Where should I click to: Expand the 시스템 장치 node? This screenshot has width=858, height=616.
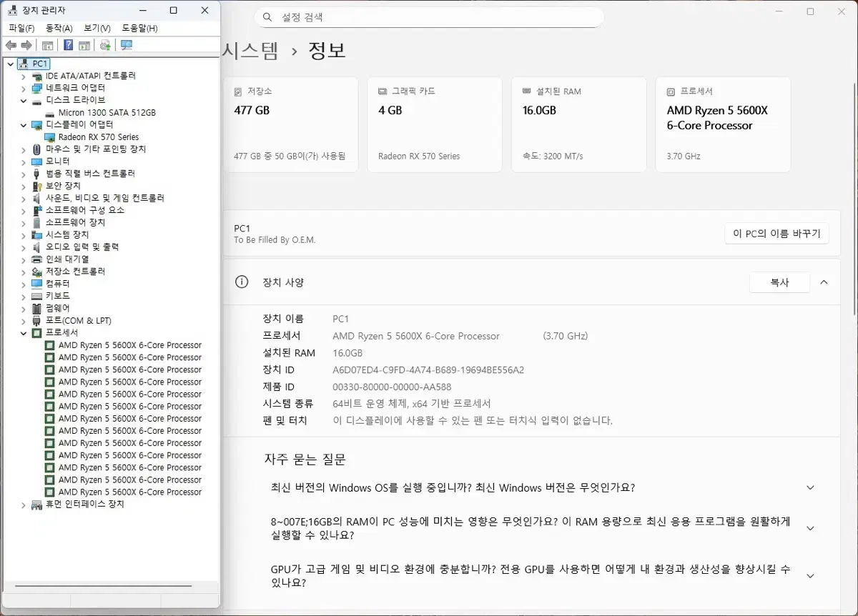(24, 235)
